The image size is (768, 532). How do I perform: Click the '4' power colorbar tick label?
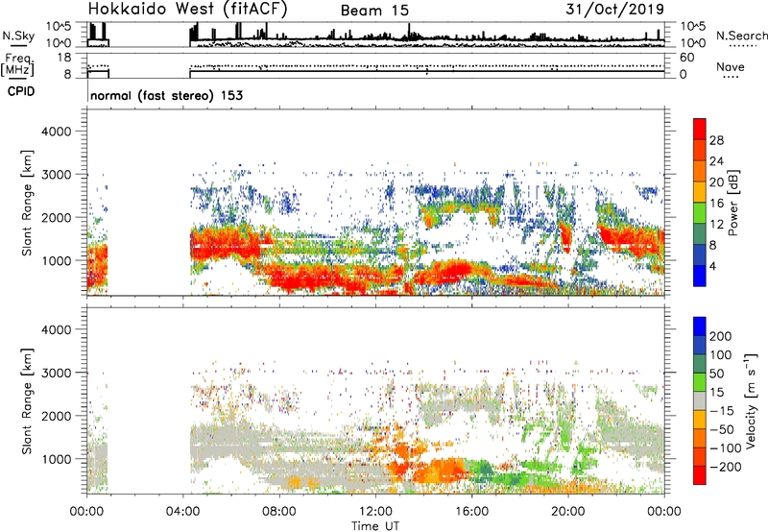coord(712,266)
